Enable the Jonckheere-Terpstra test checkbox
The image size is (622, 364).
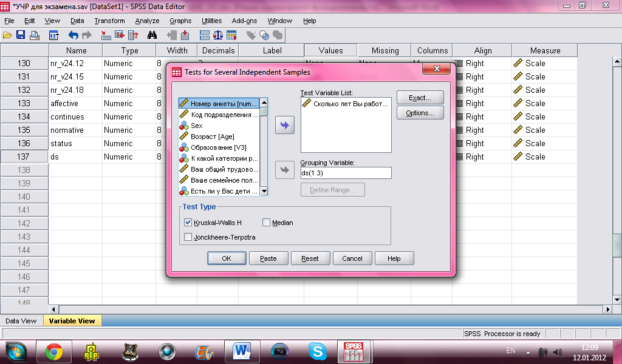188,237
